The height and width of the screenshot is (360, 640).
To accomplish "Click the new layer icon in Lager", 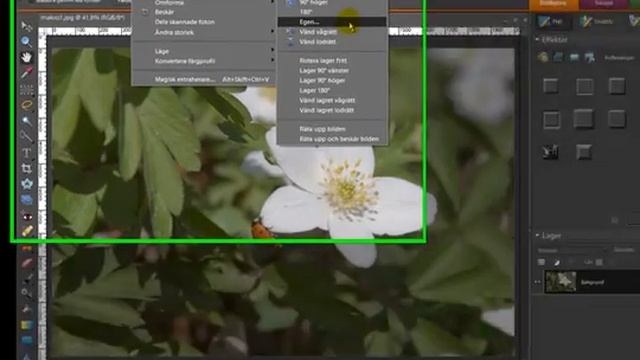I will click(541, 262).
